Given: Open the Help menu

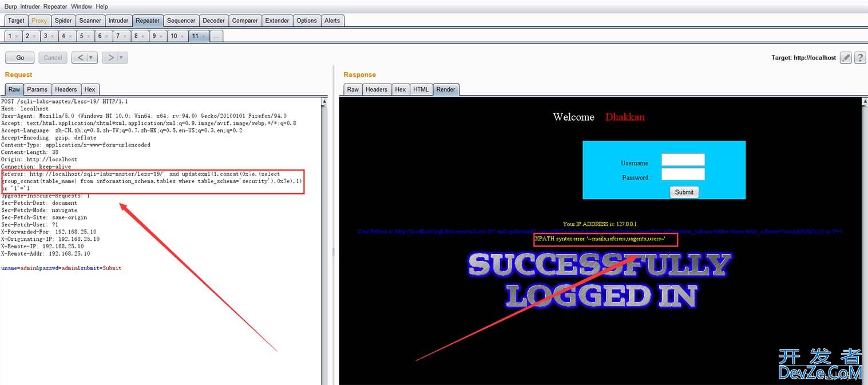Looking at the screenshot, I should coord(102,6).
